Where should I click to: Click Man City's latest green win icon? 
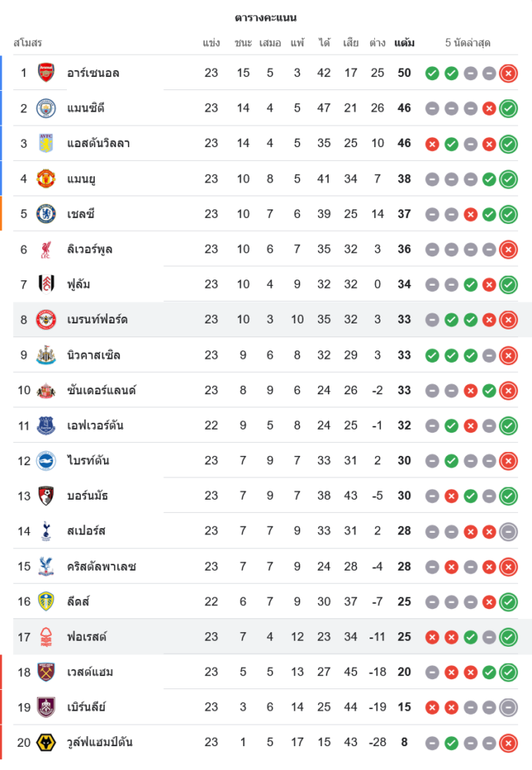(x=508, y=108)
